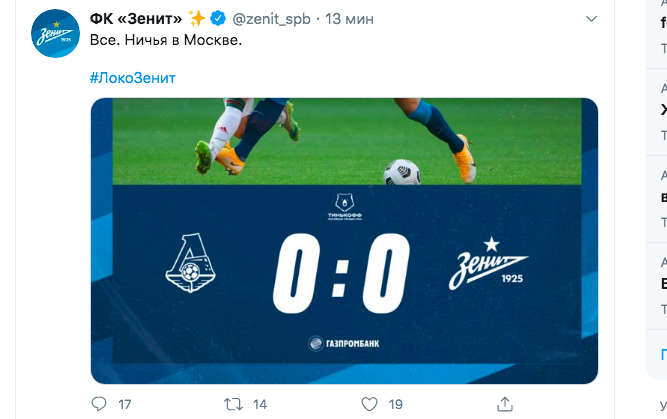Open the #ЛокоЗенит hashtag link
This screenshot has height=419, width=667.
click(133, 78)
